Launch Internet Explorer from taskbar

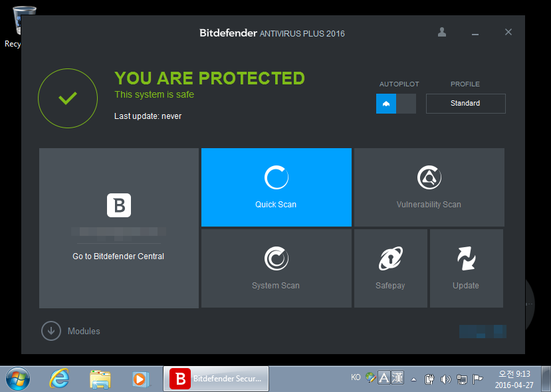(60, 379)
